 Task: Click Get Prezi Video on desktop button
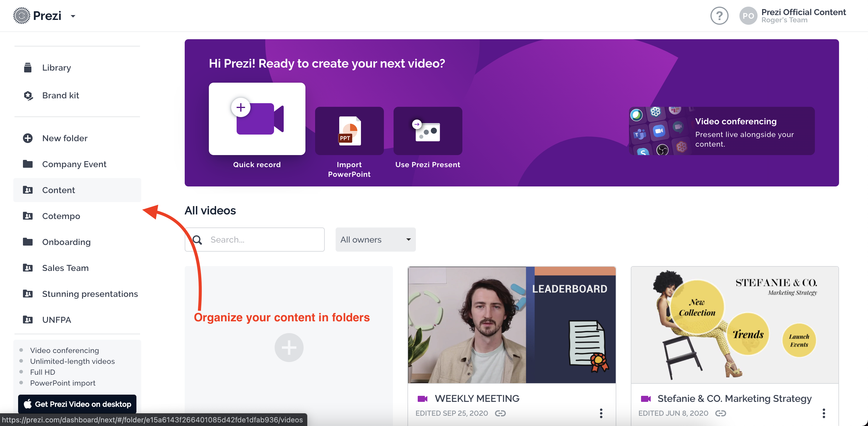tap(77, 404)
